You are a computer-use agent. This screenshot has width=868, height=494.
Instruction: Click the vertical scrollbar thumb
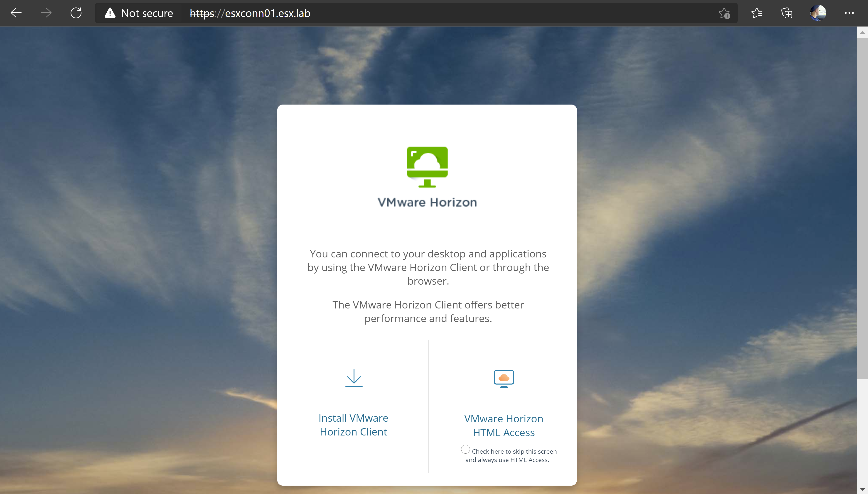pyautogui.click(x=862, y=209)
